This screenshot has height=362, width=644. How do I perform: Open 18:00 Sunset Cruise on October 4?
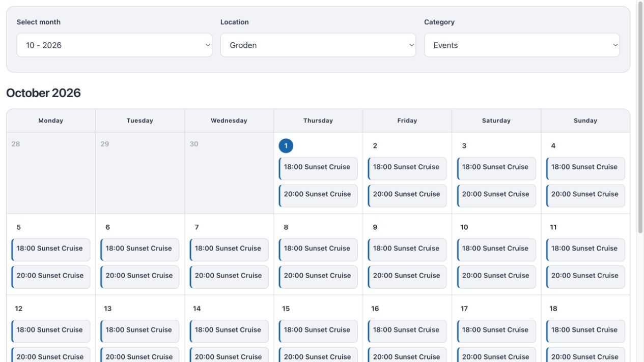pos(585,168)
